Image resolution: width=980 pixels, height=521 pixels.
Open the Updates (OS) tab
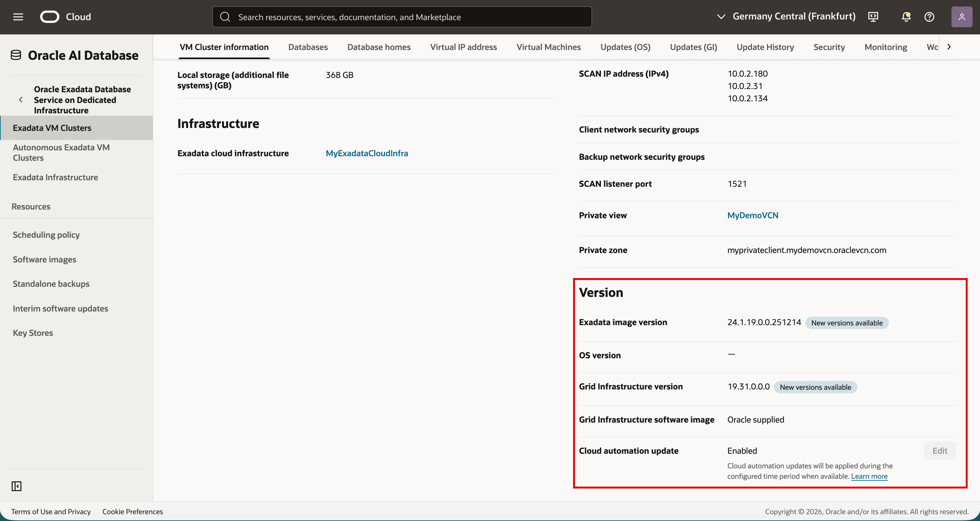click(x=625, y=47)
